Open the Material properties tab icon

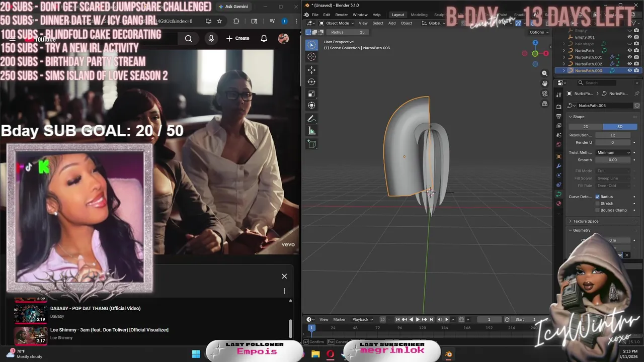point(558,204)
